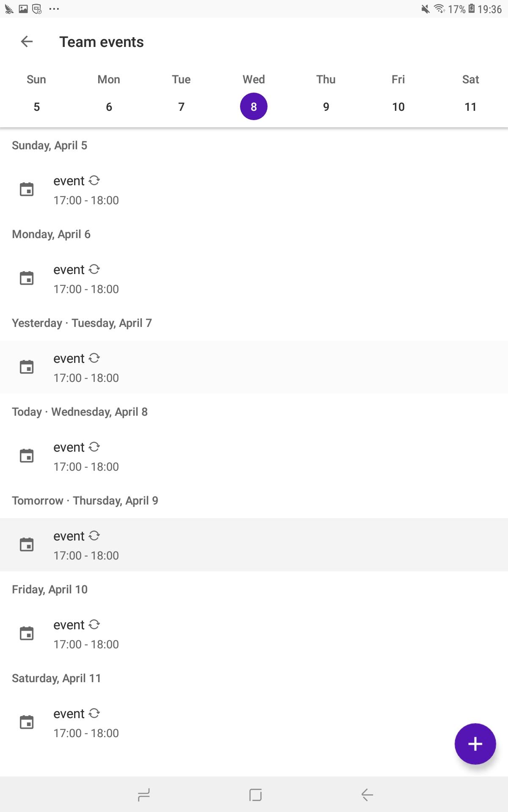Click the calendar icon for Monday's event
This screenshot has width=508, height=812.
[27, 278]
